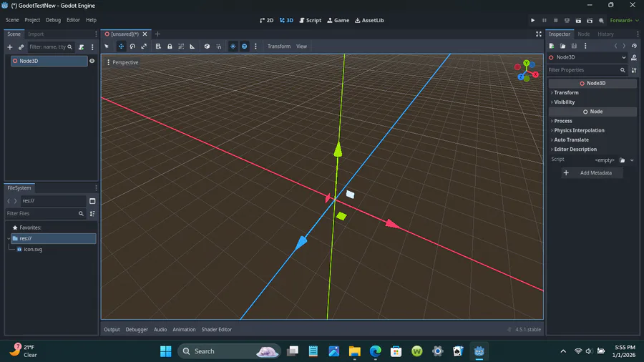The height and width of the screenshot is (362, 644).
Task: Open Movie Maker mode toggle
Action: tap(601, 20)
